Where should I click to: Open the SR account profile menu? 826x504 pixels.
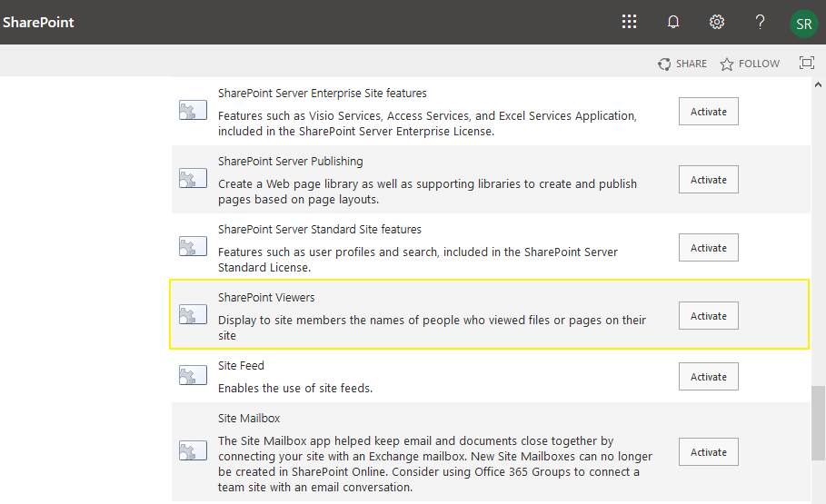[803, 24]
